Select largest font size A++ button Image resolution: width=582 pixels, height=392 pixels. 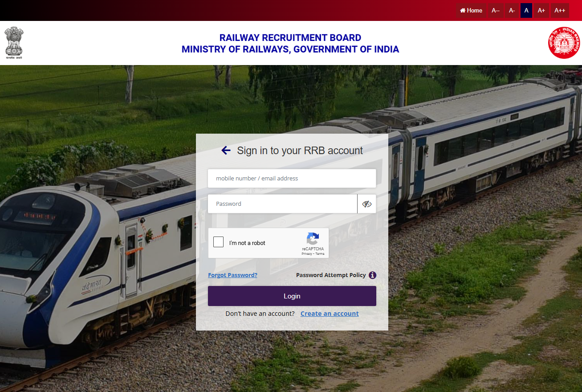[560, 10]
